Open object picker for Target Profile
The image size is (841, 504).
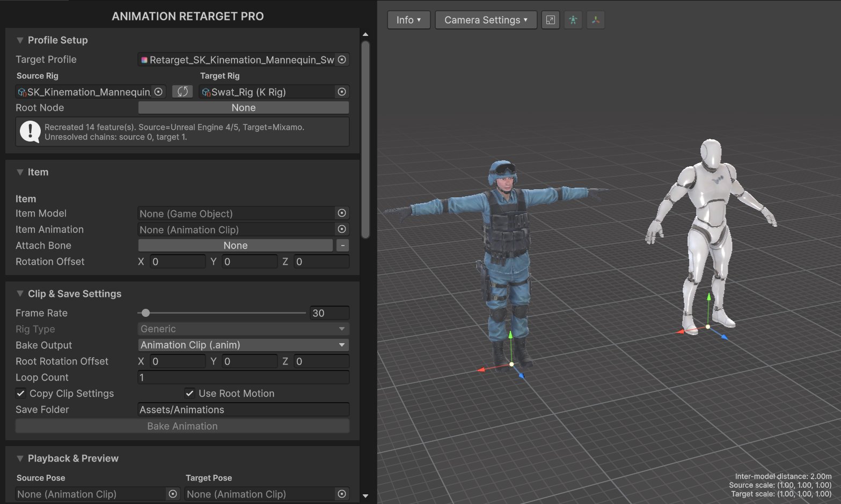coord(342,60)
